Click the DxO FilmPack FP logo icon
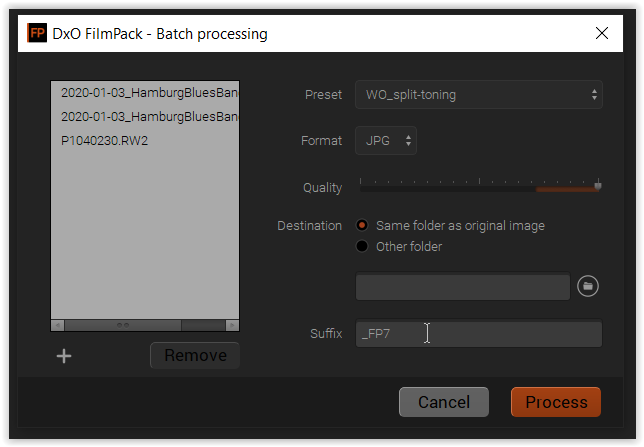The width and height of the screenshot is (644, 447). tap(37, 33)
